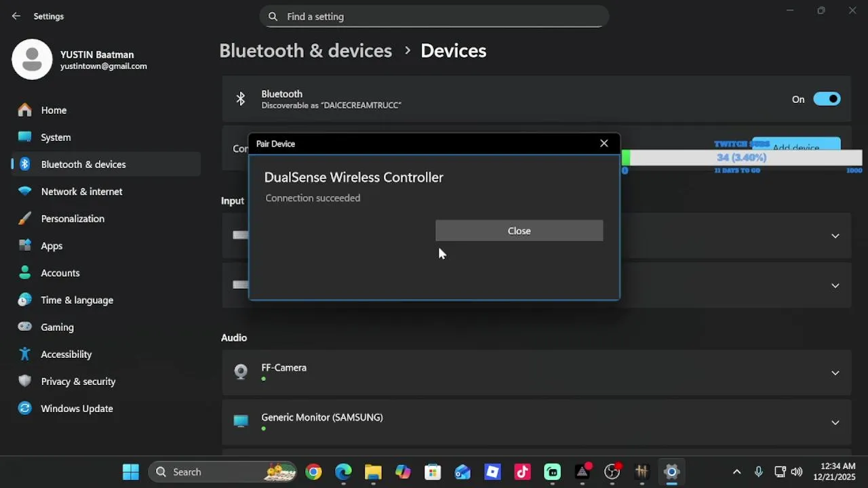Expand the FF-Camera device row chevron

coord(835,373)
